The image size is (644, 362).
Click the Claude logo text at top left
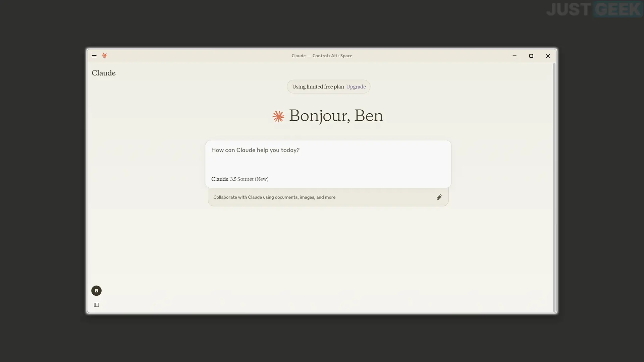(x=104, y=73)
